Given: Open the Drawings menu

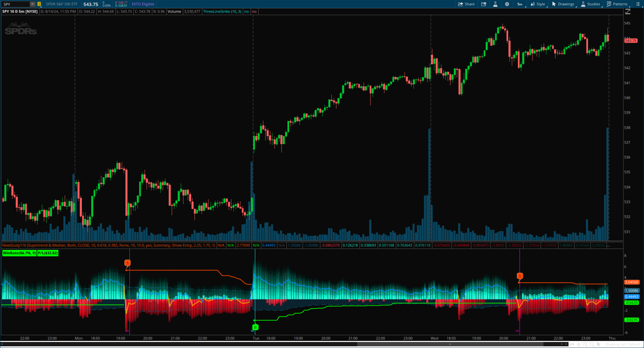Looking at the screenshot, I should pos(563,4).
